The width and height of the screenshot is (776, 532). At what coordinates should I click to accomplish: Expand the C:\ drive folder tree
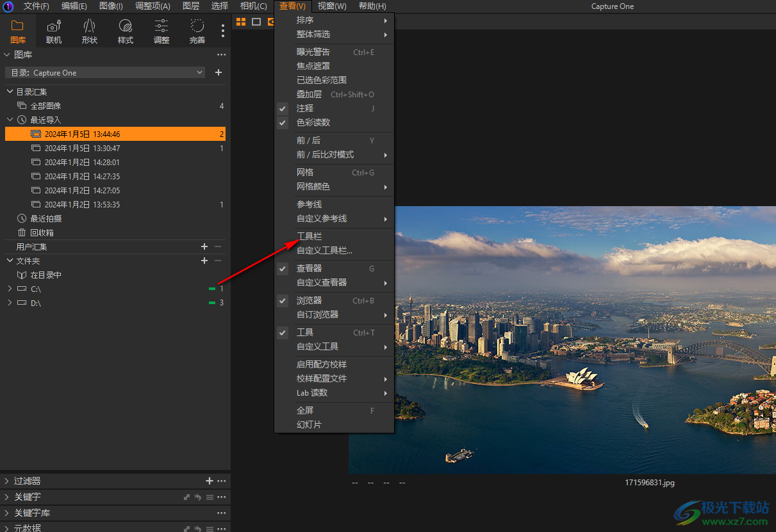point(10,289)
